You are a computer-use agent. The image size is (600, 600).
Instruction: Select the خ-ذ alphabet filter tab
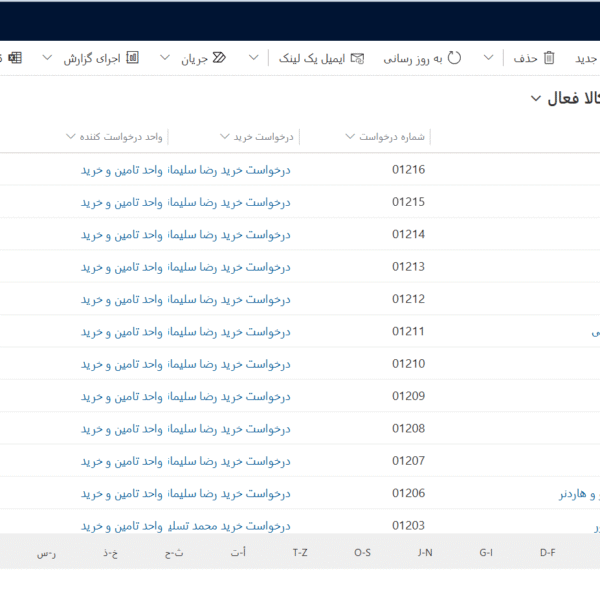click(109, 552)
